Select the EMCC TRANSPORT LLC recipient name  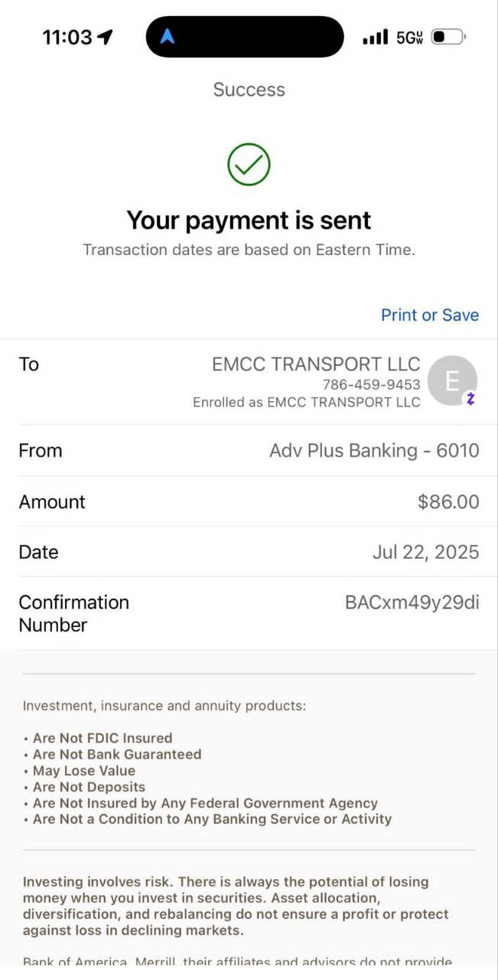316,364
